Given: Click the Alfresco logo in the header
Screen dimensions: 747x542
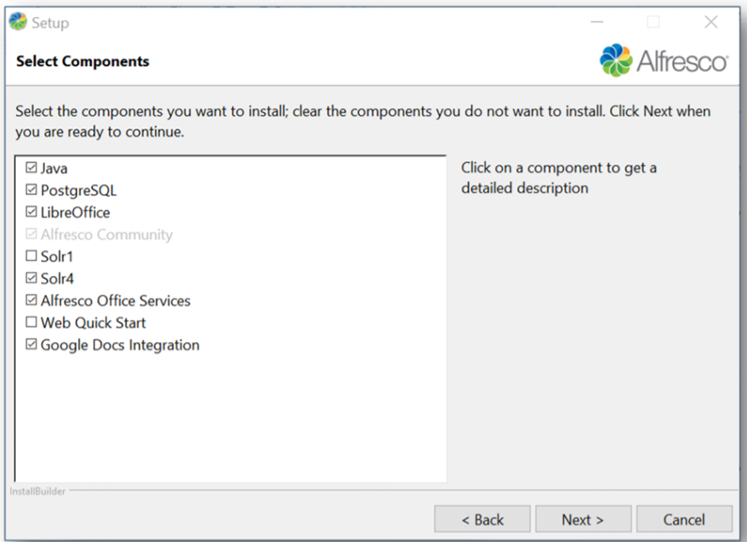Looking at the screenshot, I should pos(663,61).
